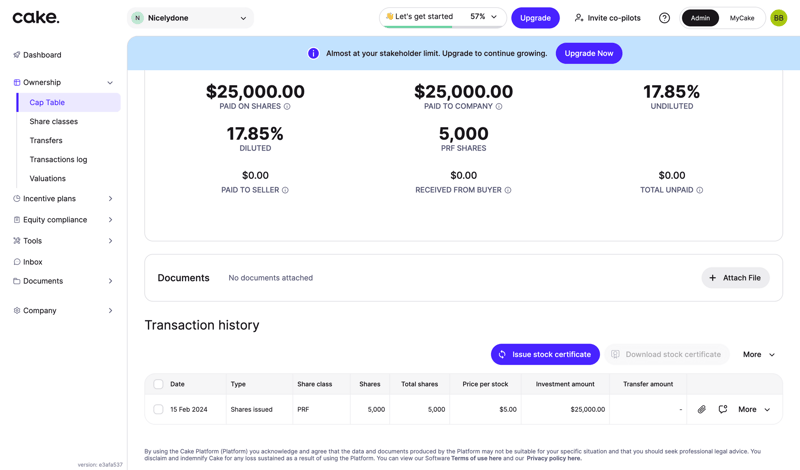
Task: Click the help question mark icon
Action: pos(664,18)
